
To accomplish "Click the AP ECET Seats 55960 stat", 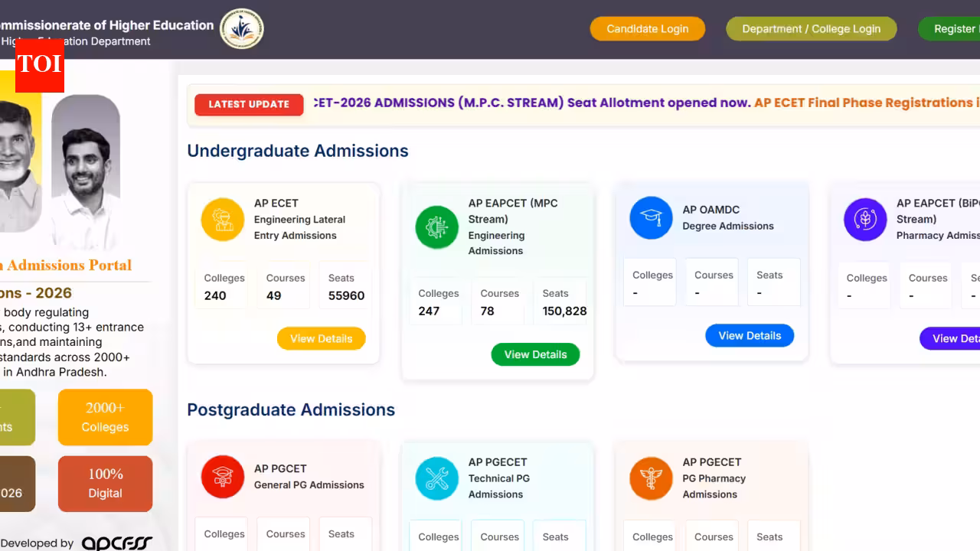I will click(345, 287).
